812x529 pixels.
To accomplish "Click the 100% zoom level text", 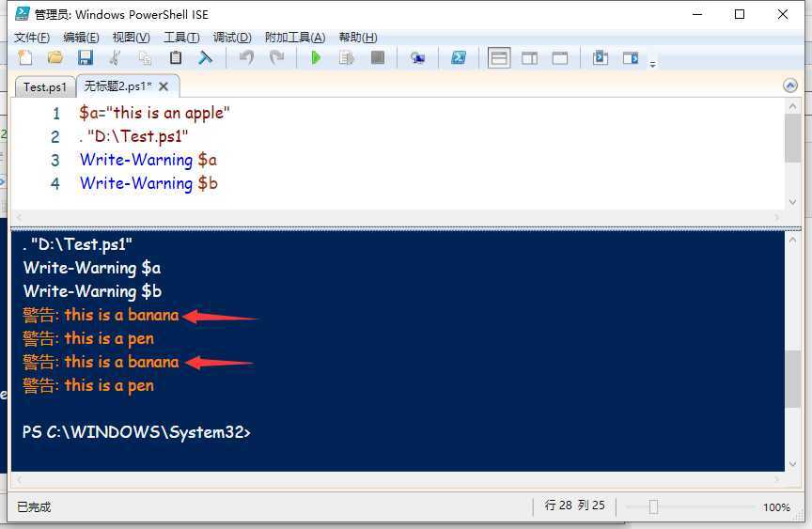I will (x=776, y=507).
